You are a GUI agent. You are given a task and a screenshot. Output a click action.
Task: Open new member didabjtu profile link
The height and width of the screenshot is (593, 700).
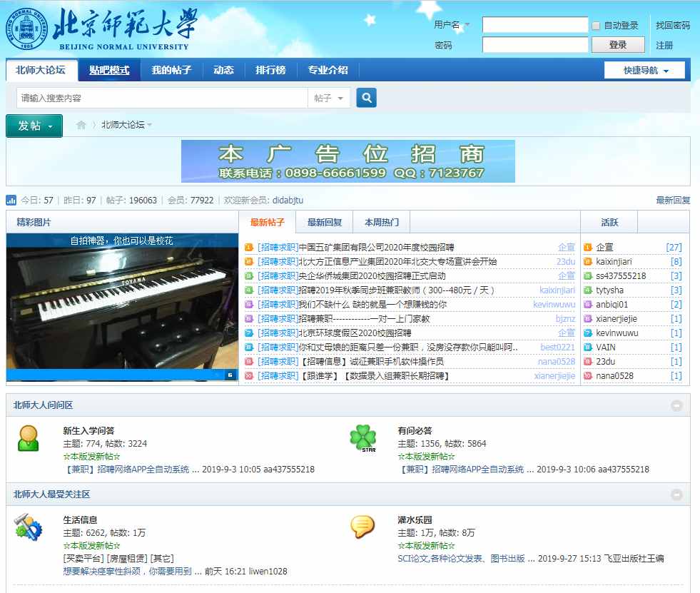pyautogui.click(x=288, y=200)
